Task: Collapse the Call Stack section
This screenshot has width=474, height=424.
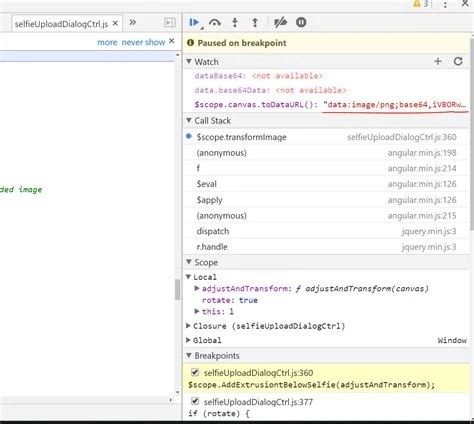Action: [189, 120]
